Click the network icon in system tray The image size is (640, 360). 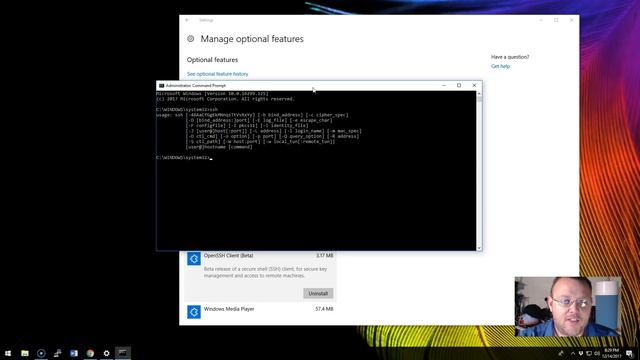[589, 353]
